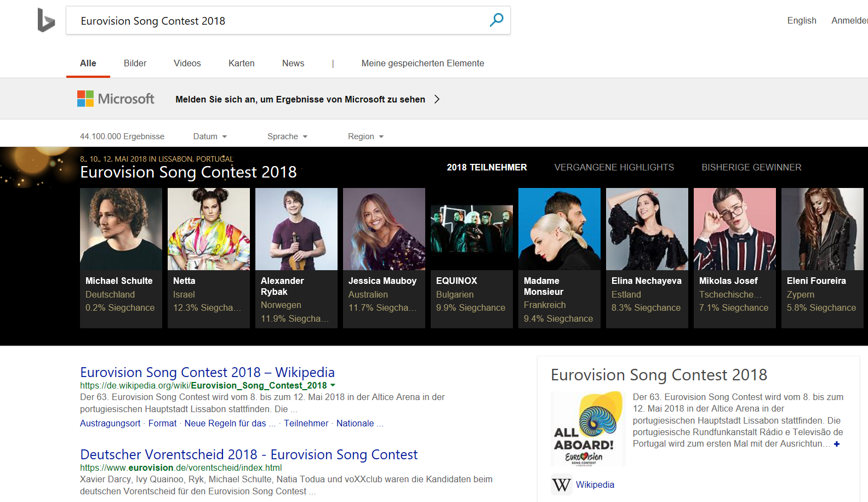This screenshot has height=502, width=868.
Task: Expand Wikipedia result URL dropdown arrow
Action: 333,385
